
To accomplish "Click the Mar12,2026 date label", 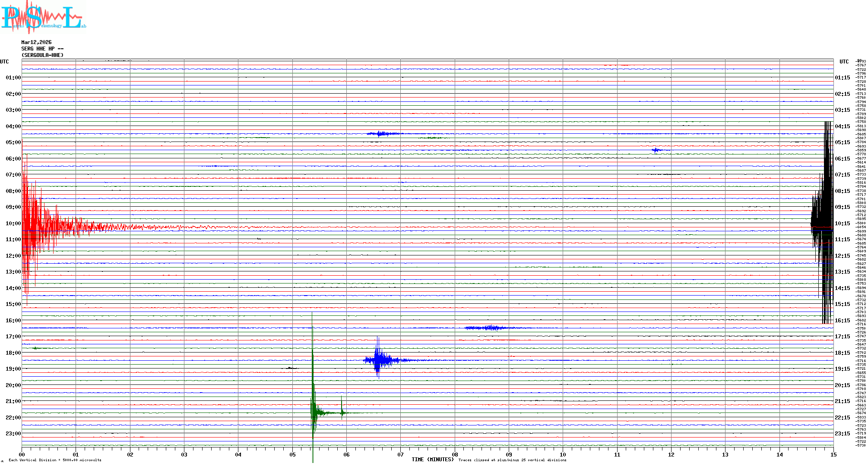I will click(36, 42).
